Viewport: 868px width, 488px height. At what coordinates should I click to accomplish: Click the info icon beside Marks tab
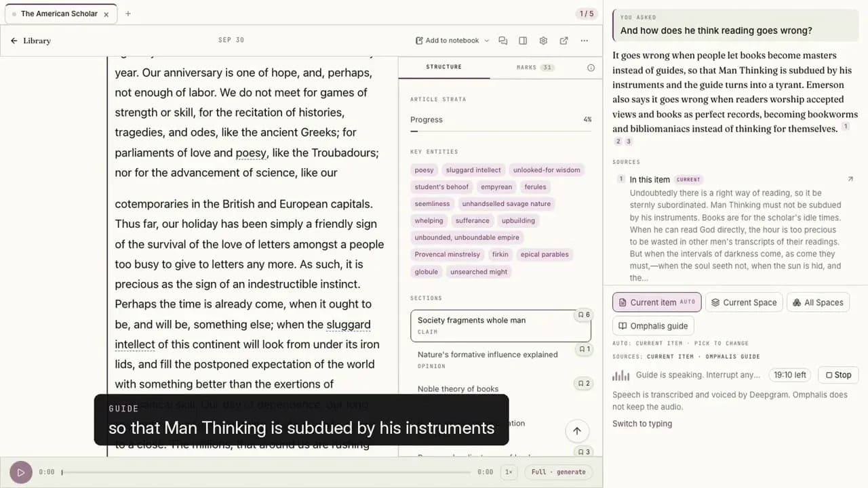(x=591, y=68)
